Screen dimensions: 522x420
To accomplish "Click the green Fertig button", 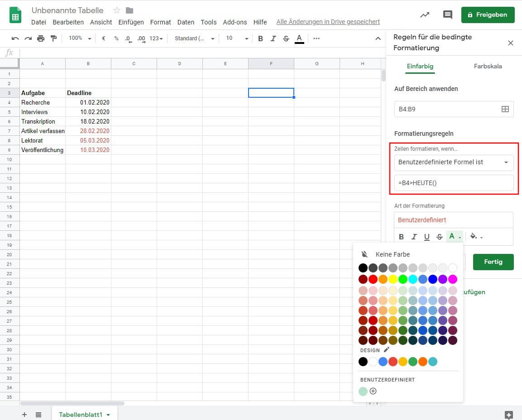I will coord(493,262).
